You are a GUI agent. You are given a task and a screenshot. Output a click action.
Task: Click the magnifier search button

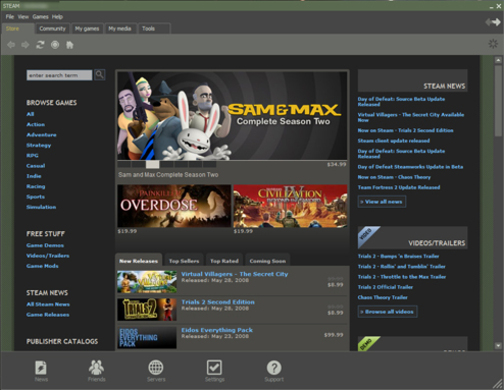pos(100,75)
